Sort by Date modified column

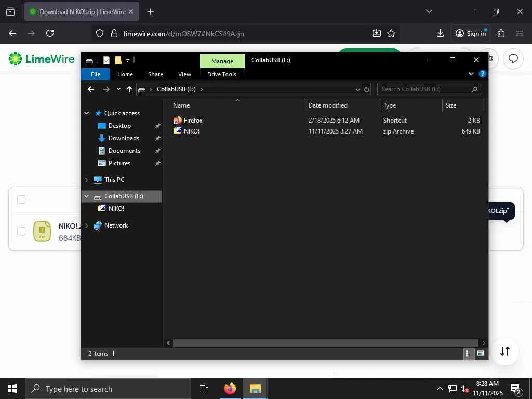(343, 105)
